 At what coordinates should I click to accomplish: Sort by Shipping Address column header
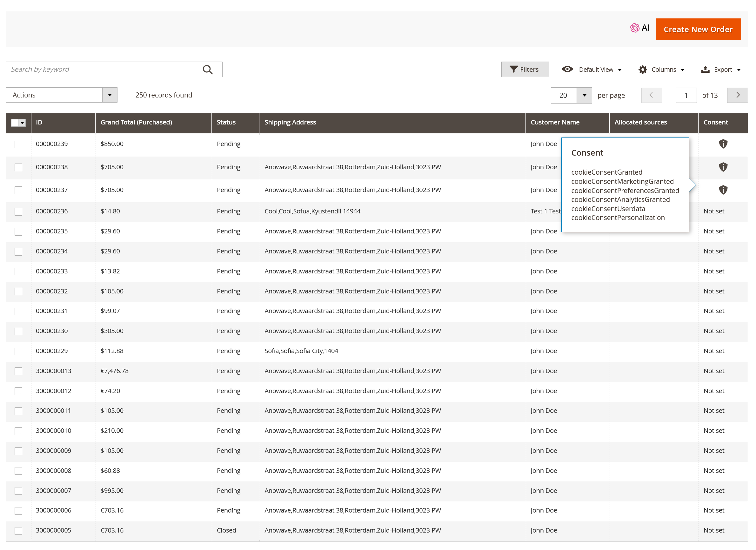pos(393,122)
